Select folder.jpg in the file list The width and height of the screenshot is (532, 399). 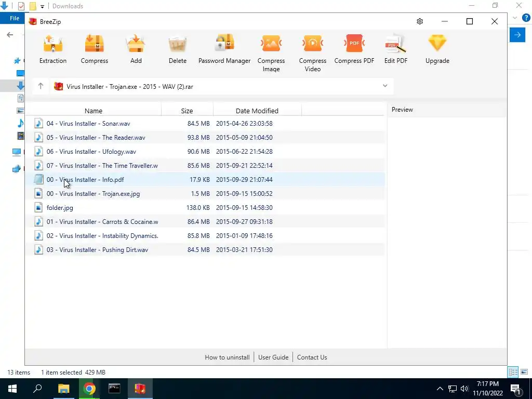pyautogui.click(x=205, y=208)
